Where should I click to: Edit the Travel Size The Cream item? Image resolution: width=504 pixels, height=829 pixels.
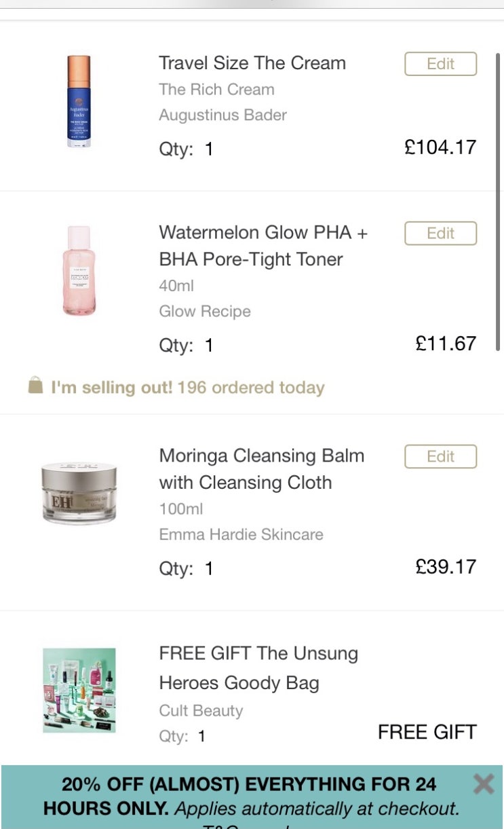[440, 64]
